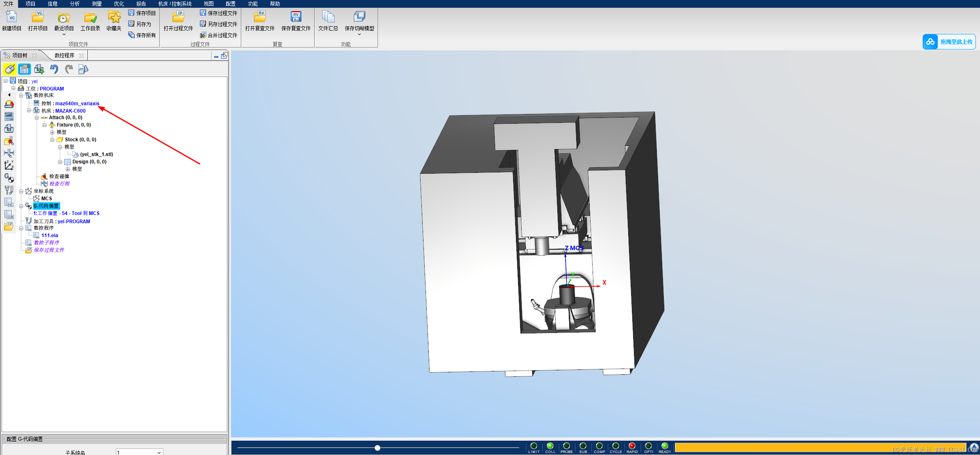Collapse the 项目 : yel tree node

click(x=6, y=81)
